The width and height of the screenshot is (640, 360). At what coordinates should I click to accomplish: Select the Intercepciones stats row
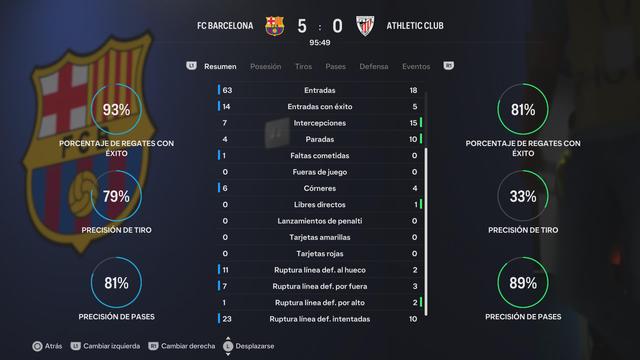click(x=320, y=123)
